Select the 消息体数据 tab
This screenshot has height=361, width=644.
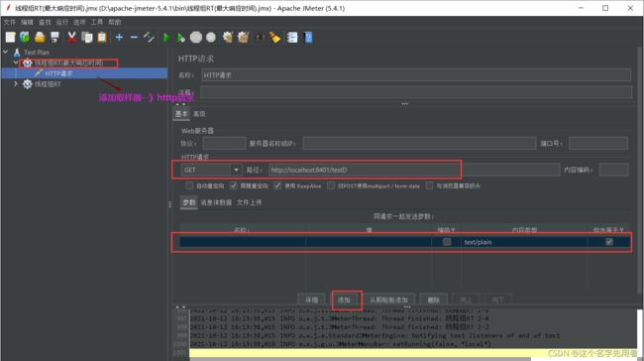(x=216, y=202)
